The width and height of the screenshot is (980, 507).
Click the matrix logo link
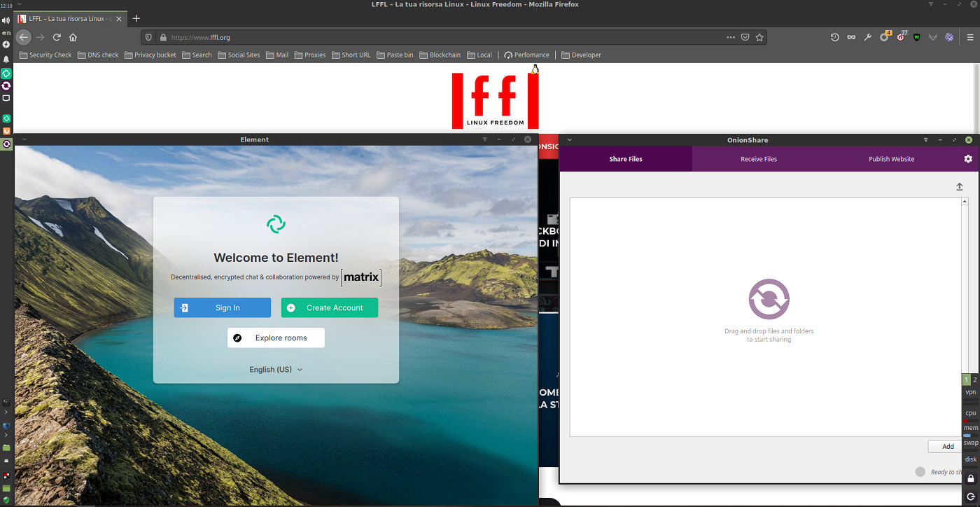click(361, 277)
